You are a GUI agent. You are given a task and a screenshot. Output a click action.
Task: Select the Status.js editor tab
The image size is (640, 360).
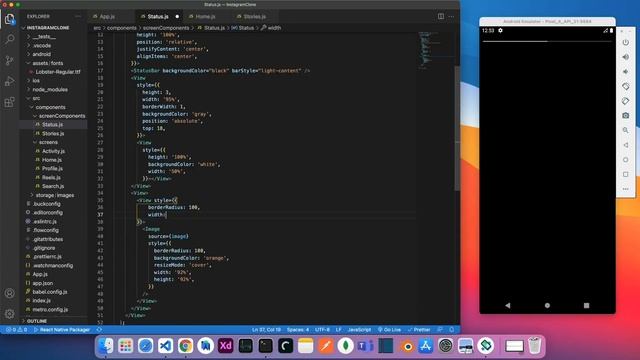pyautogui.click(x=159, y=17)
